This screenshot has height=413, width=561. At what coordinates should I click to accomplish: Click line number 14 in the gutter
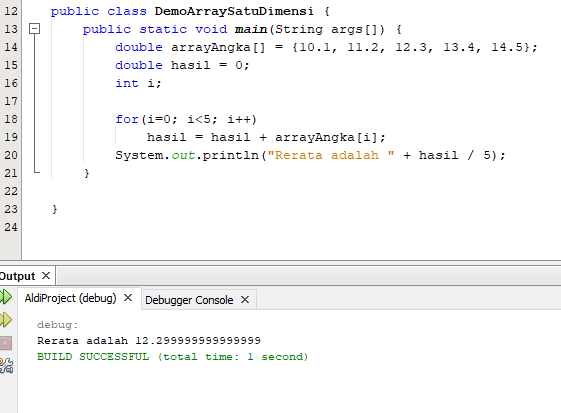coord(11,47)
